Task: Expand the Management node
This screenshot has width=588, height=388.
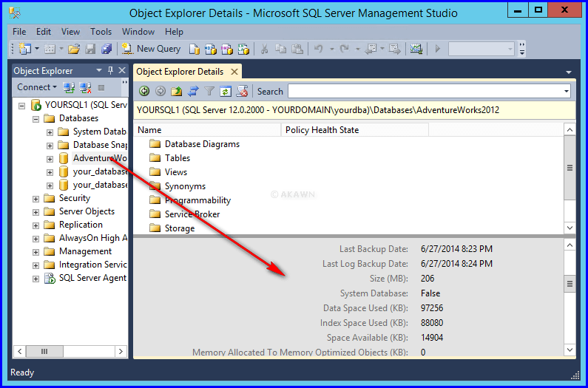Action: (x=36, y=252)
